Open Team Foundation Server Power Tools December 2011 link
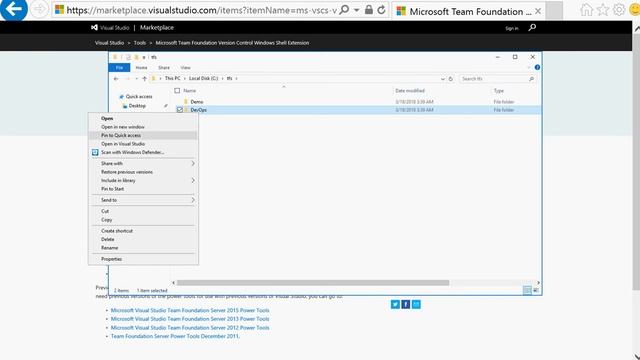Image resolution: width=640 pixels, height=360 pixels. (x=175, y=336)
